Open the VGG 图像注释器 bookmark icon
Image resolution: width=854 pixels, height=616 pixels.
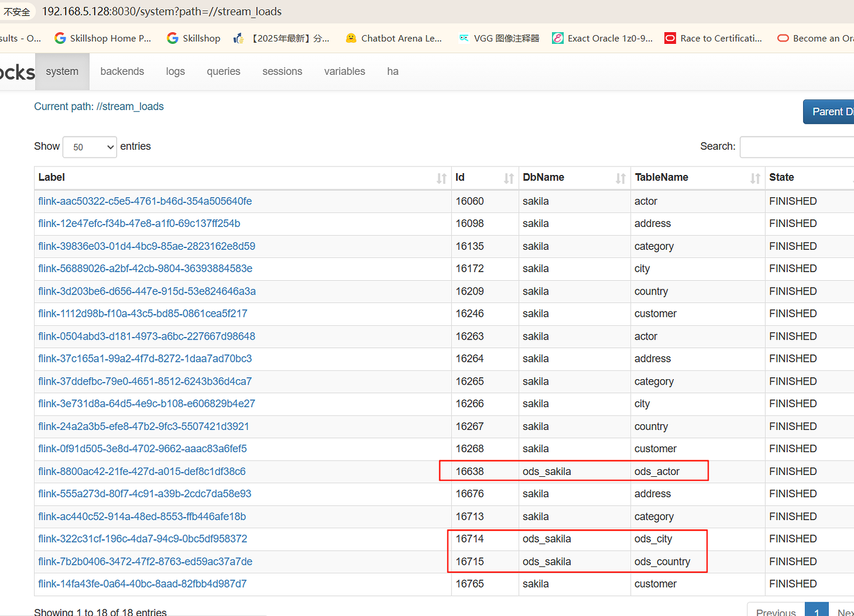coord(463,38)
